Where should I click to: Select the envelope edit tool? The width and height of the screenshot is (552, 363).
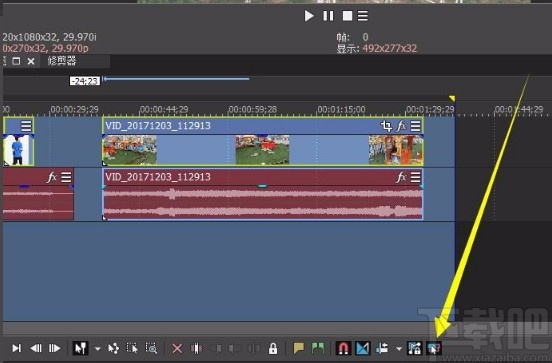(113, 349)
